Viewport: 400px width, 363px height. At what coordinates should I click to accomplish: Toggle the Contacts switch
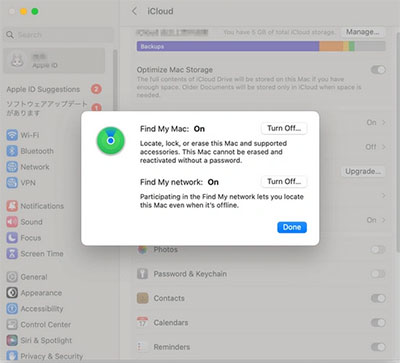(378, 298)
